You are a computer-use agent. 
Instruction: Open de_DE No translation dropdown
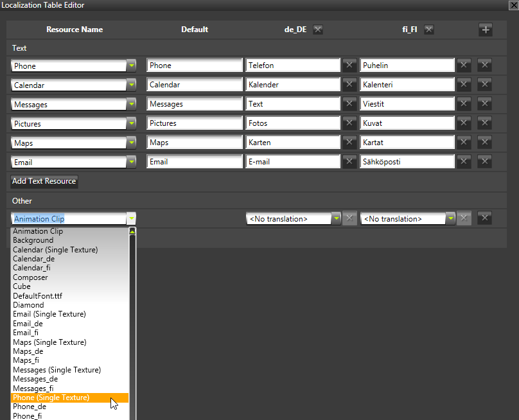click(x=336, y=219)
